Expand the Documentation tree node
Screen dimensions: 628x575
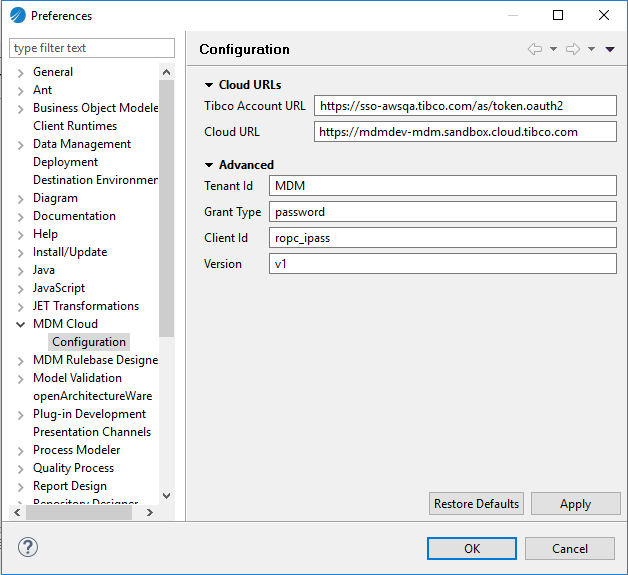20,217
